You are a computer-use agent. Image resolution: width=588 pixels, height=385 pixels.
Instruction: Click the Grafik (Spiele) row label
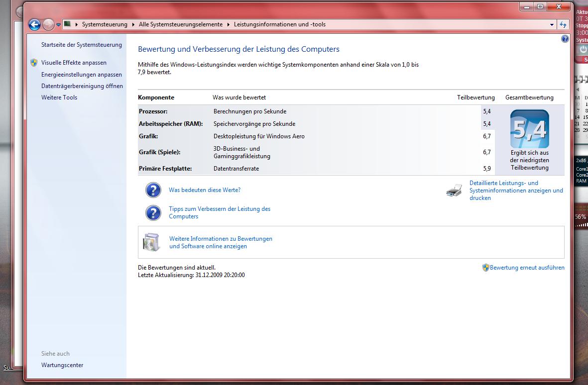159,152
